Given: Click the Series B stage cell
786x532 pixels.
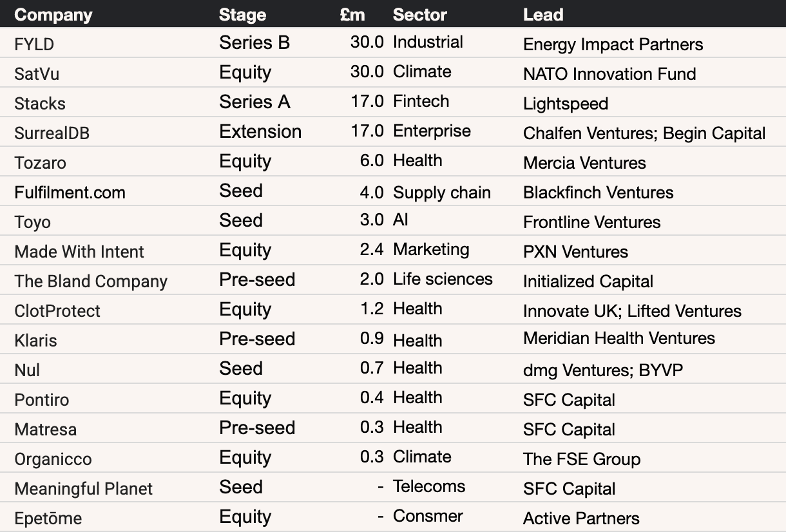Looking at the screenshot, I should tap(254, 43).
